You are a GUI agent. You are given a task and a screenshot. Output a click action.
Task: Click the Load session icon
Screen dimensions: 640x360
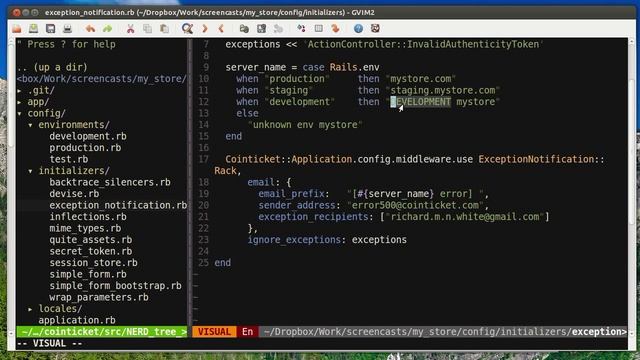point(244,28)
